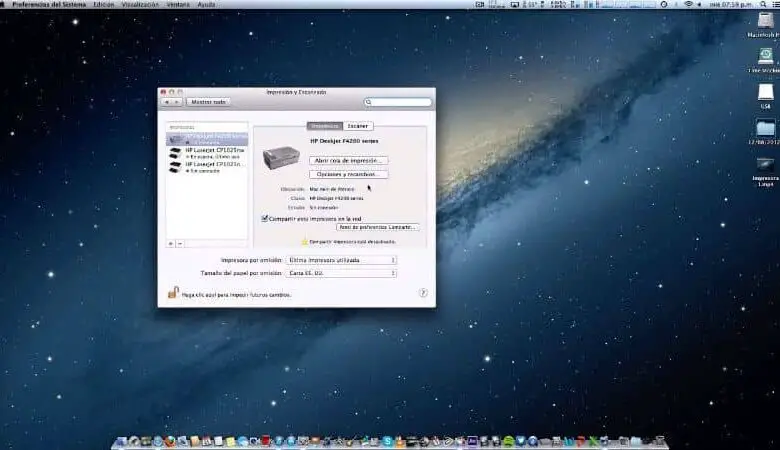Click the HP Deskjet printer image
780x450 pixels.
[x=281, y=156]
